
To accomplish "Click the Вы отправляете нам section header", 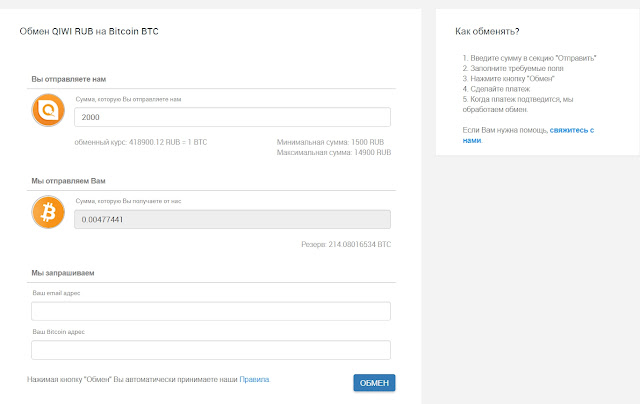I will pos(69,79).
